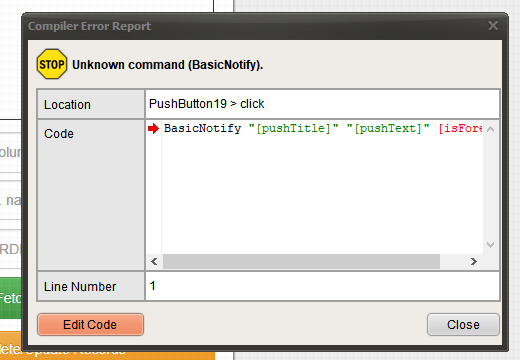Close the error report via Close button
This screenshot has height=360, width=520.
(463, 324)
